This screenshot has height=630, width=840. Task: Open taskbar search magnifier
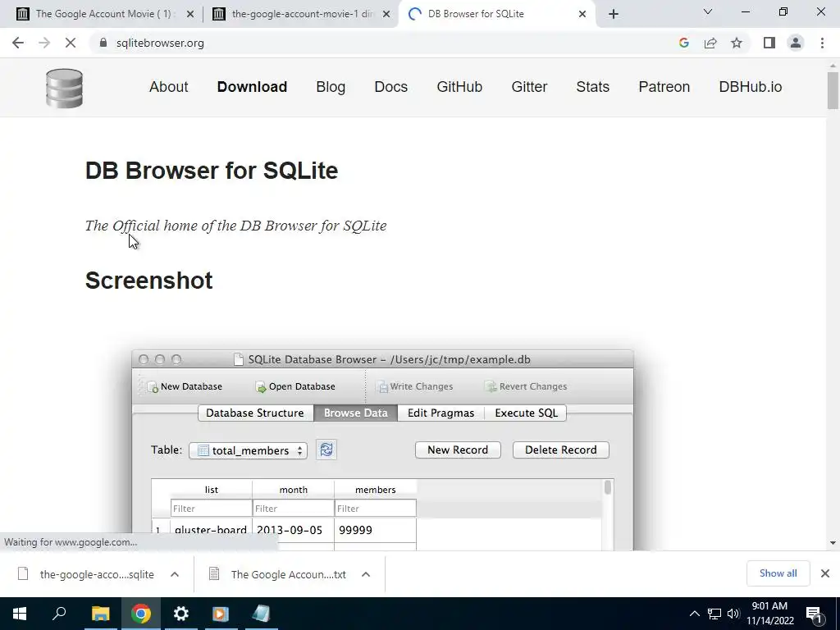click(x=59, y=614)
